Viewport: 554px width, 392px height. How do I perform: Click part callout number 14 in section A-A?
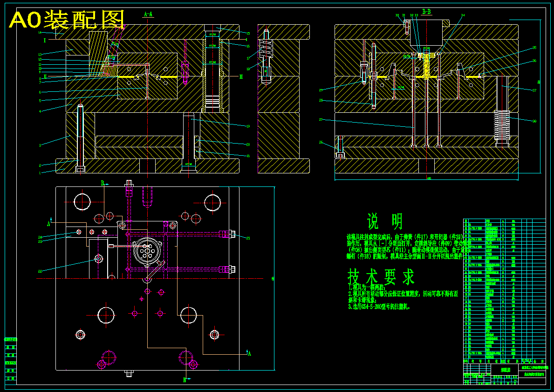(40, 32)
